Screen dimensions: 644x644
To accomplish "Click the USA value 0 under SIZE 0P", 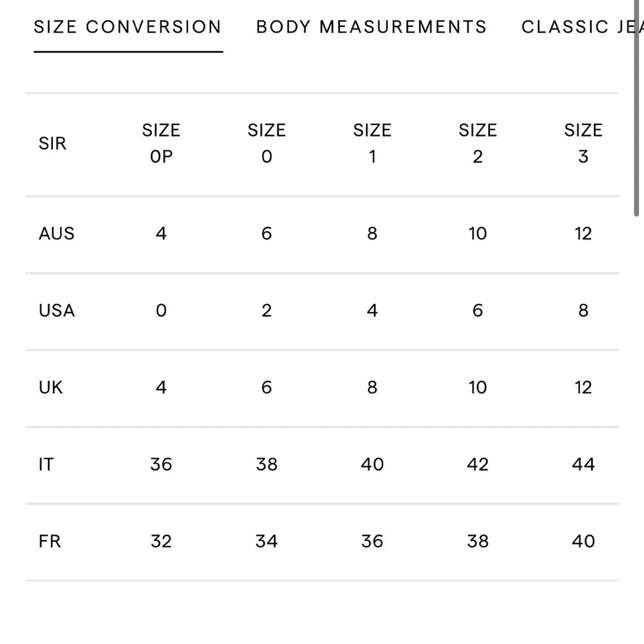I will [161, 310].
